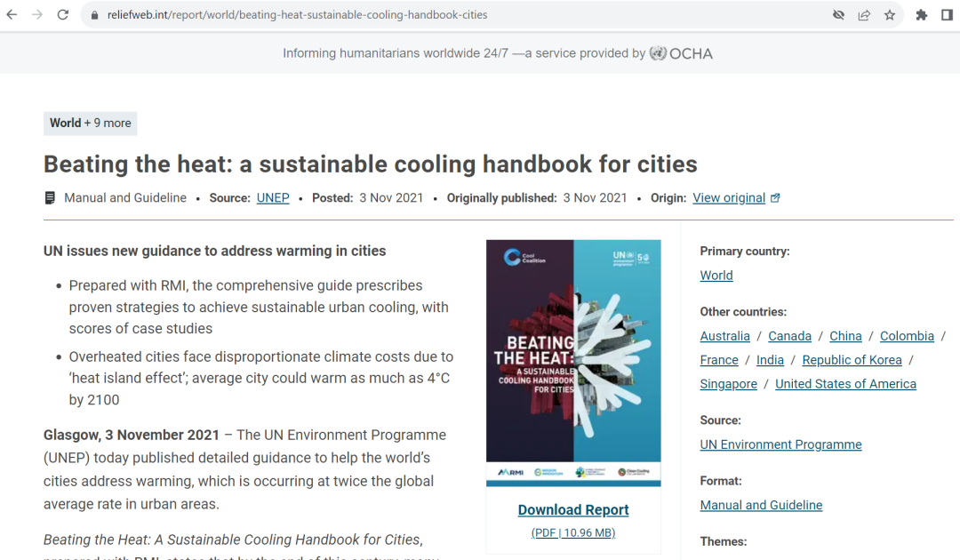Image resolution: width=960 pixels, height=560 pixels.
Task: Open the View original link
Action: point(729,197)
